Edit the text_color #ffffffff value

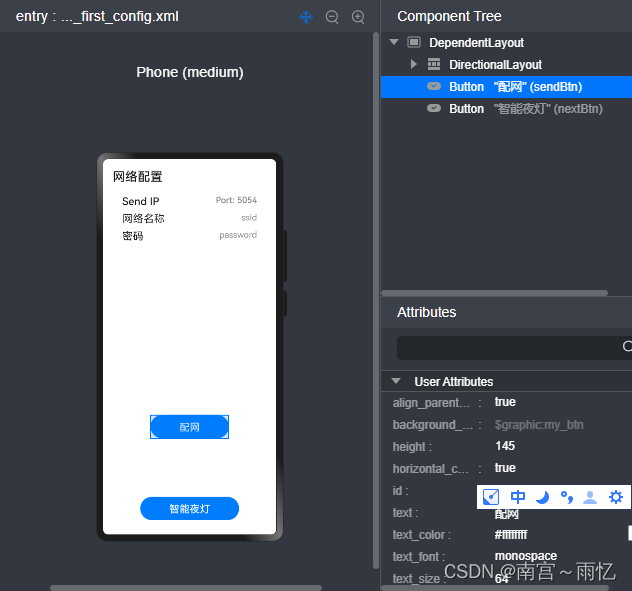(511, 535)
